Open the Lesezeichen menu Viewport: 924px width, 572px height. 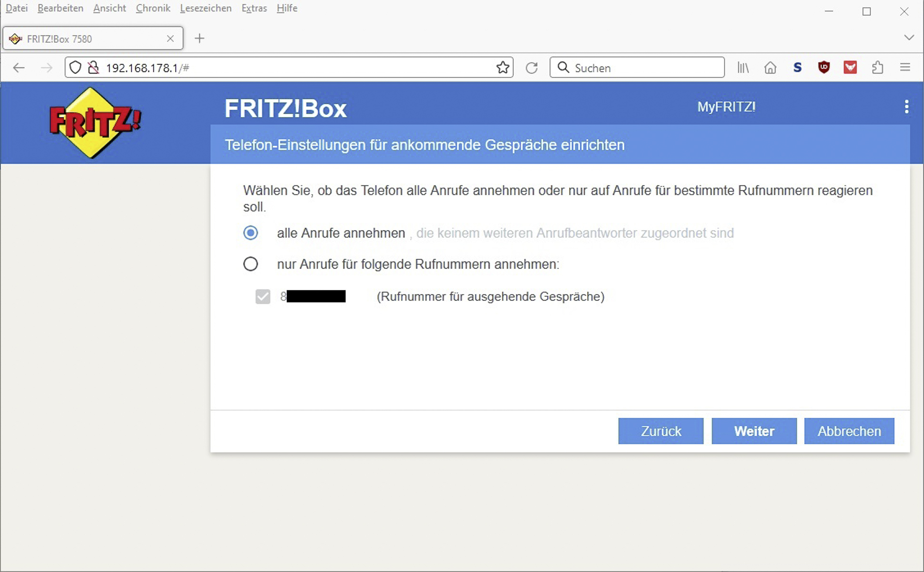click(206, 8)
